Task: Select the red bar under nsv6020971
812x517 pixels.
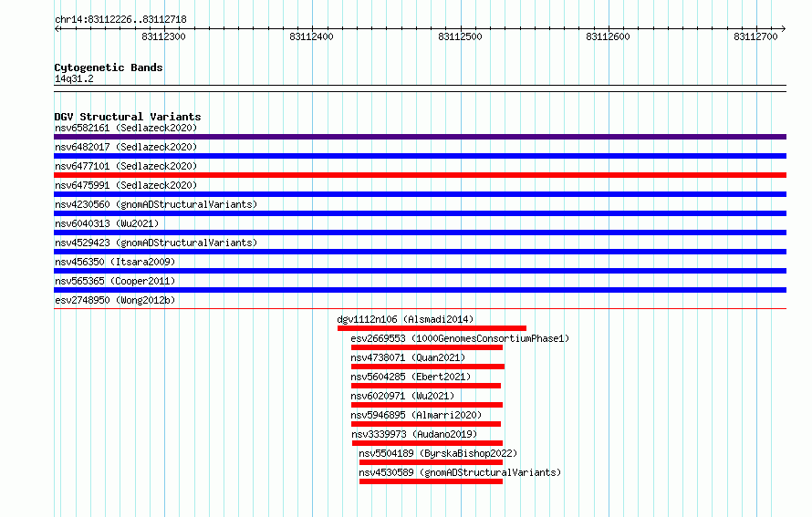Action: 427,405
